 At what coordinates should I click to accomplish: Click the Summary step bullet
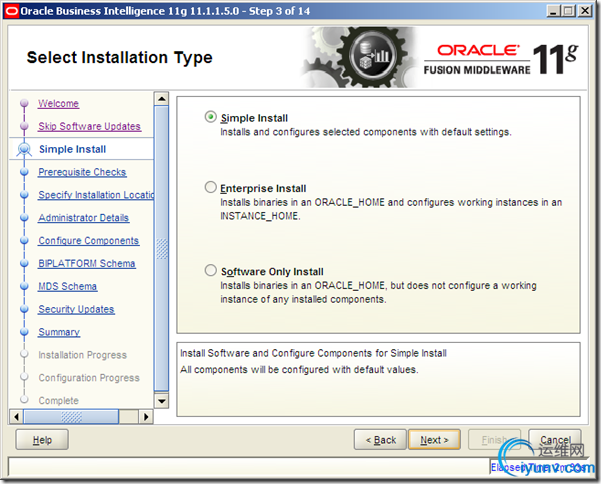[x=25, y=332]
